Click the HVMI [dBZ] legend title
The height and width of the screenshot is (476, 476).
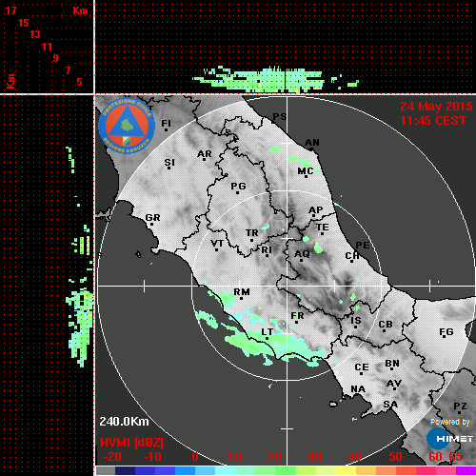[131, 443]
